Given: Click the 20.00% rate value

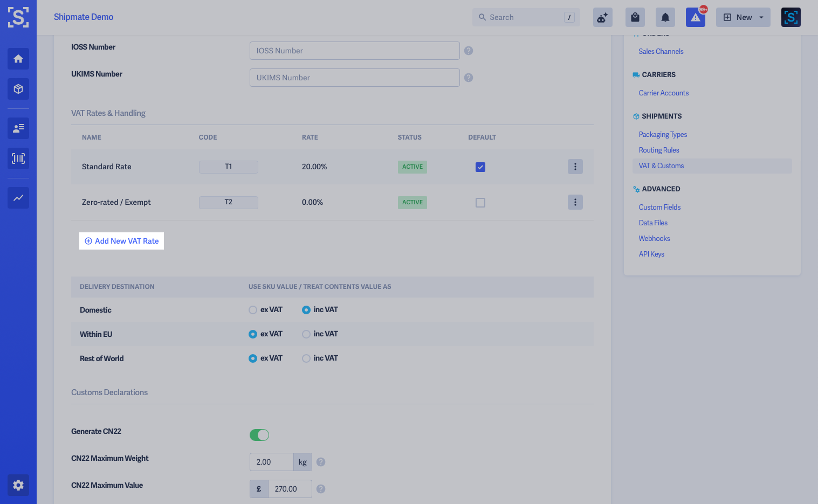Looking at the screenshot, I should coord(314,167).
